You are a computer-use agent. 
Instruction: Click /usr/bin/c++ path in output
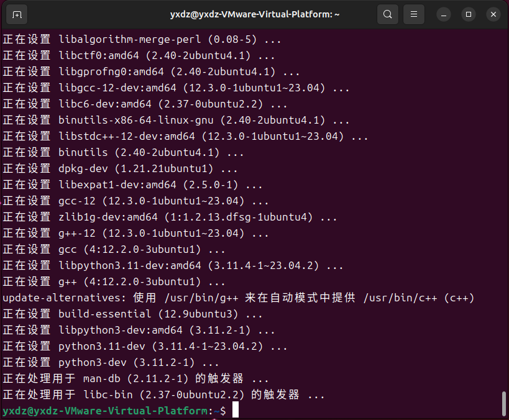[x=400, y=298]
